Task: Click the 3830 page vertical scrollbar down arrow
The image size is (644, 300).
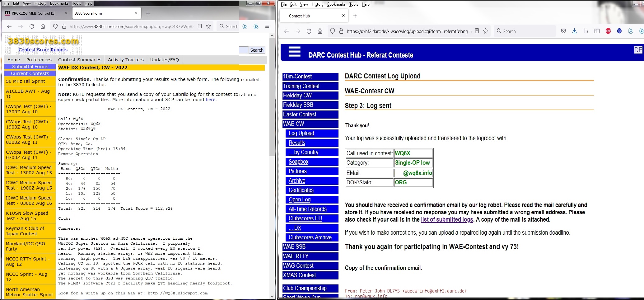Action: [272, 296]
